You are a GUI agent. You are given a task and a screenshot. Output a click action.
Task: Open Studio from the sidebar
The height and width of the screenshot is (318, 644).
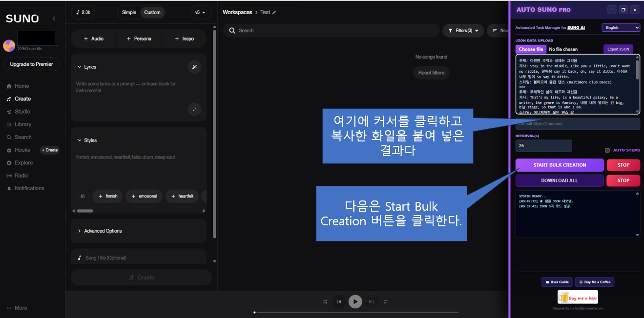(18, 111)
